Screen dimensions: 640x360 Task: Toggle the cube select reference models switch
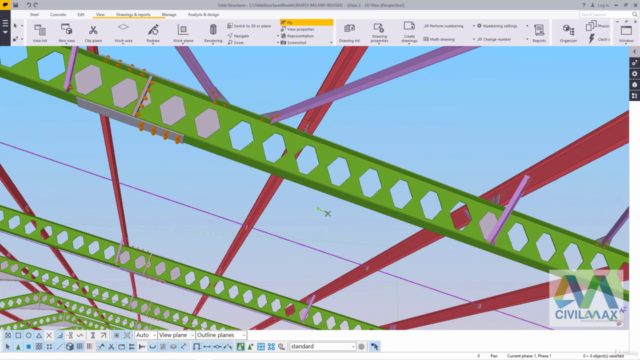click(x=70, y=347)
